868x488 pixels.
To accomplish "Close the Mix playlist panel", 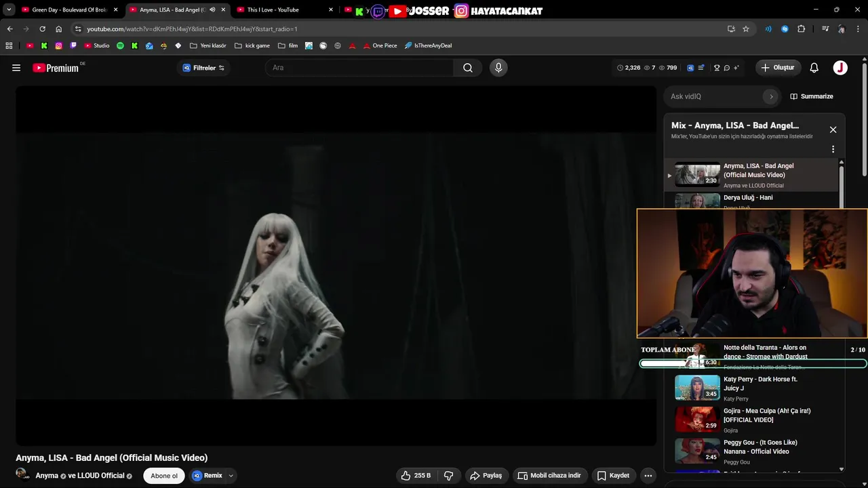I will 833,129.
